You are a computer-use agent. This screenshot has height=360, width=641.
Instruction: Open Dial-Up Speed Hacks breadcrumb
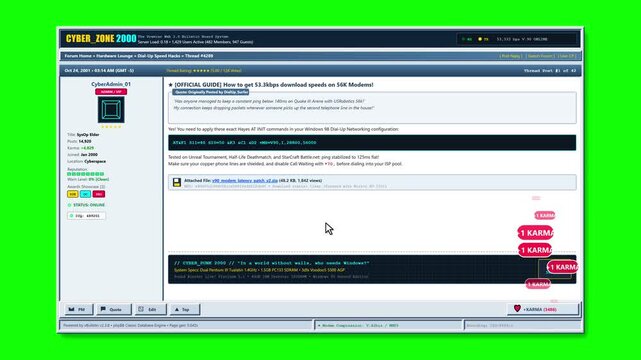coord(159,56)
